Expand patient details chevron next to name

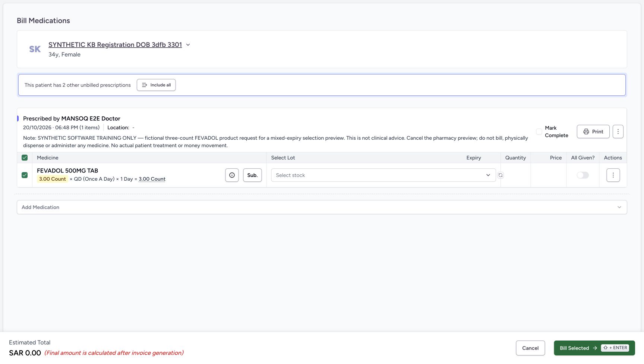coord(188,45)
